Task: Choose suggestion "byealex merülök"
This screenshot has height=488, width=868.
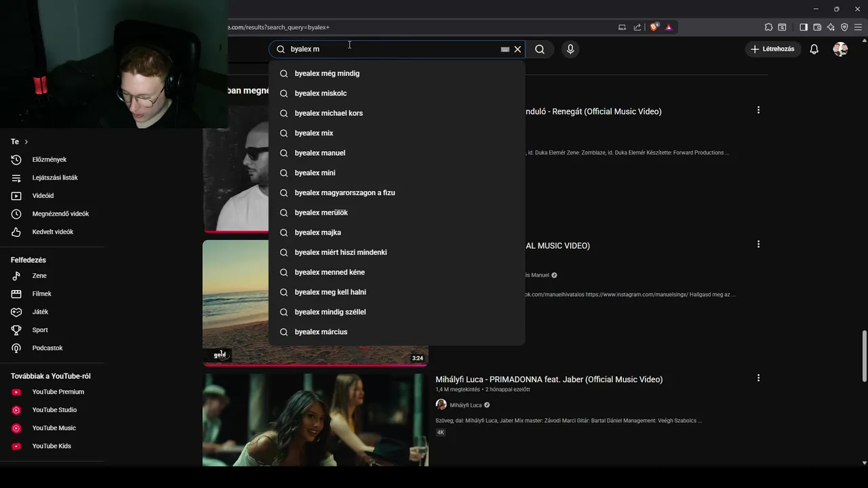Action: (397, 212)
